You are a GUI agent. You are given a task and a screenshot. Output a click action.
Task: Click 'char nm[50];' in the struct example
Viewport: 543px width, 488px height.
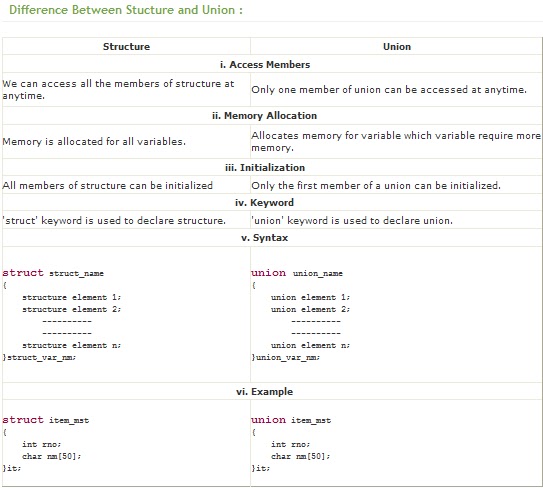coord(52,456)
